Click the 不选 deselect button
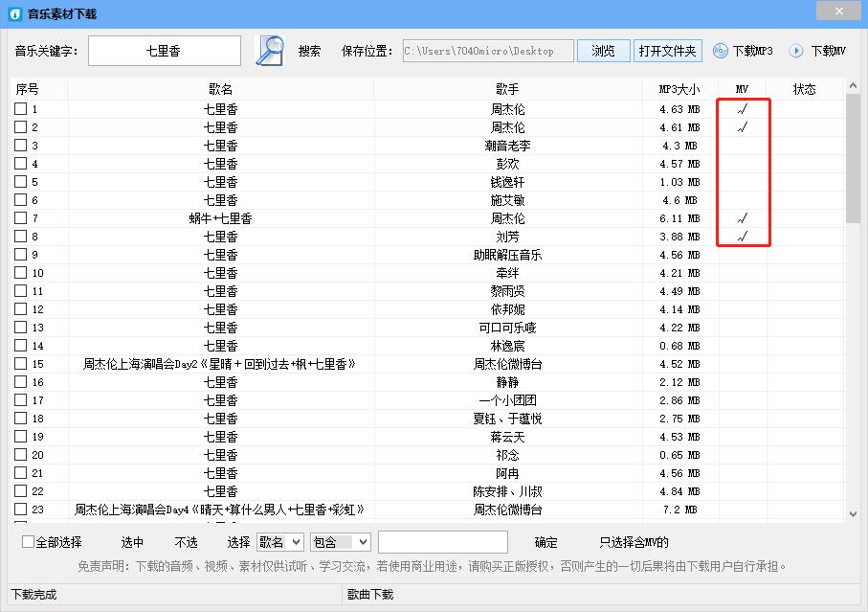 186,541
